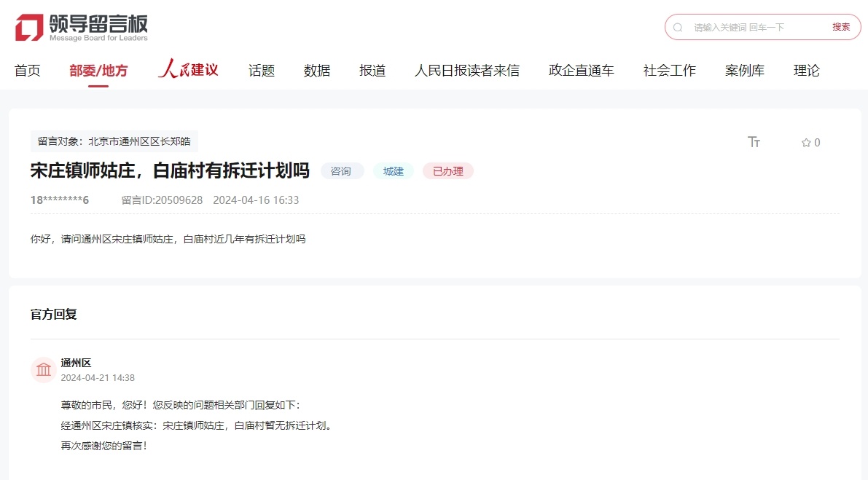The width and height of the screenshot is (868, 480).
Task: Go to the 案例库 section
Action: coord(745,71)
